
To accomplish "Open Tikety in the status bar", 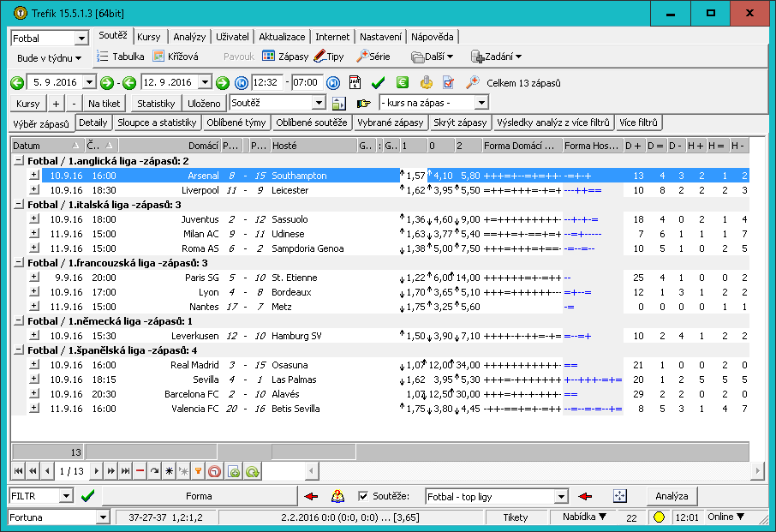I will (515, 517).
